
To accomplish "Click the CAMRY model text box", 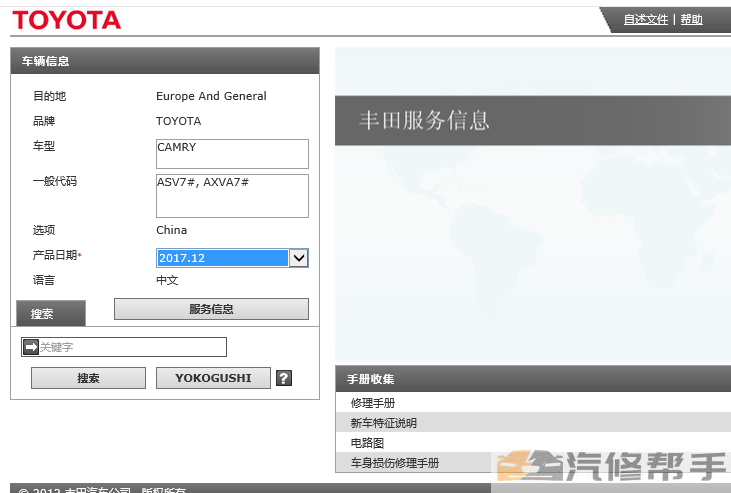I will (x=232, y=153).
